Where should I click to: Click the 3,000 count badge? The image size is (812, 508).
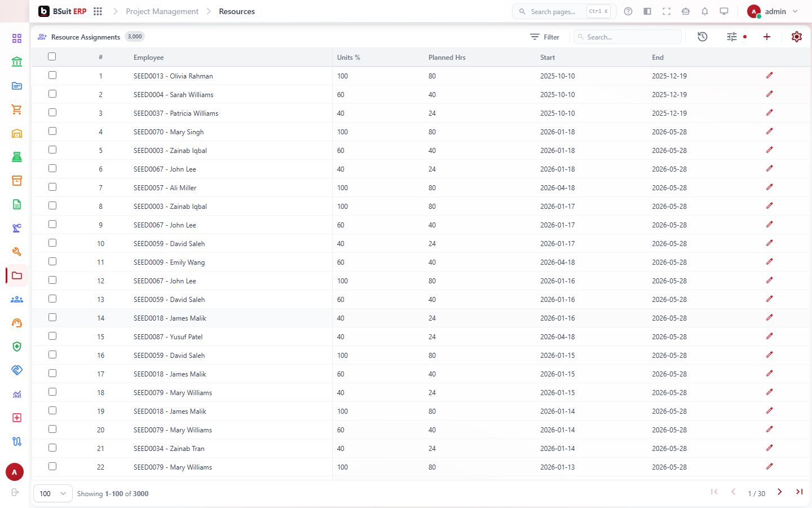135,37
